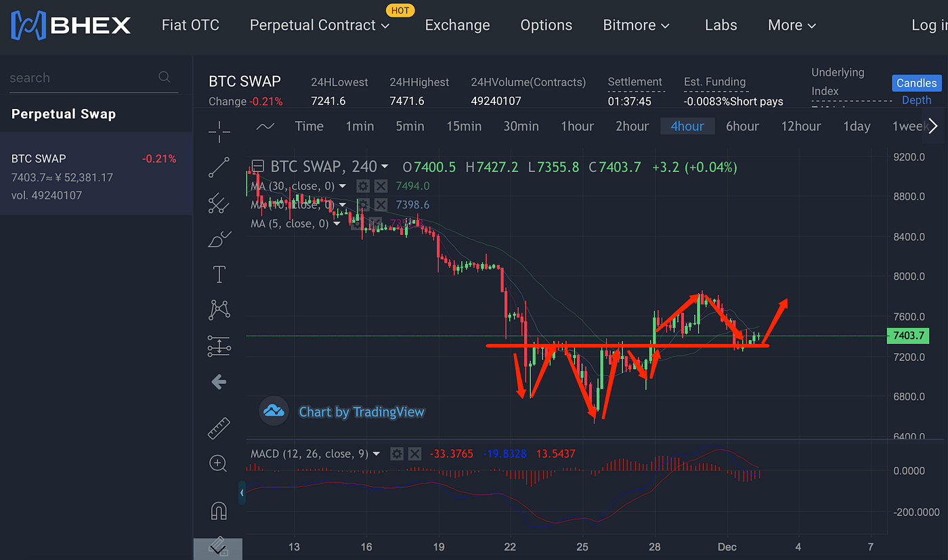Switch chart view to Candles
The height and width of the screenshot is (560, 948).
tap(917, 83)
